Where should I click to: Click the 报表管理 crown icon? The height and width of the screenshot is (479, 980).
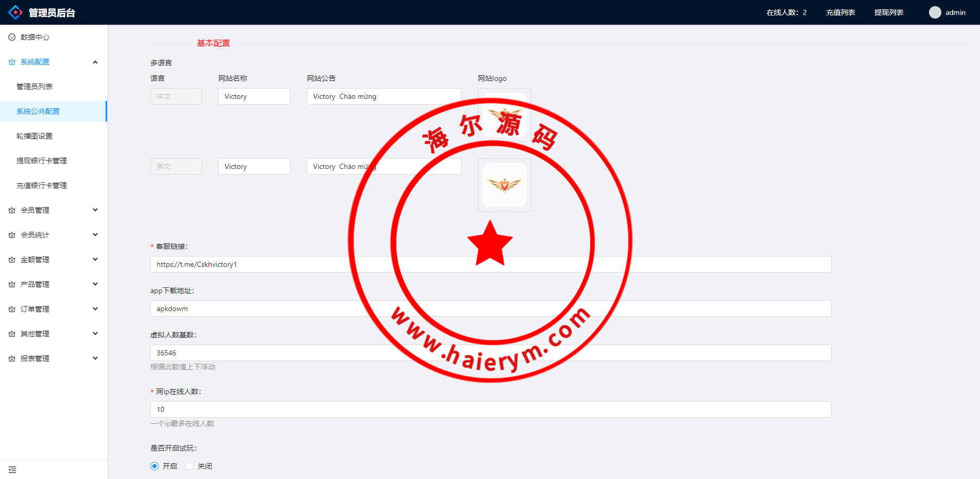pos(12,358)
